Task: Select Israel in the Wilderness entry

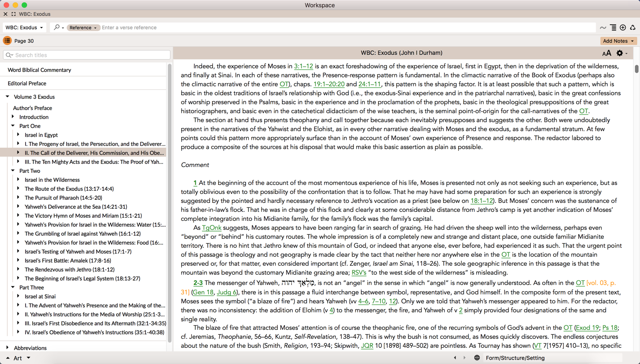Action: 52,180
